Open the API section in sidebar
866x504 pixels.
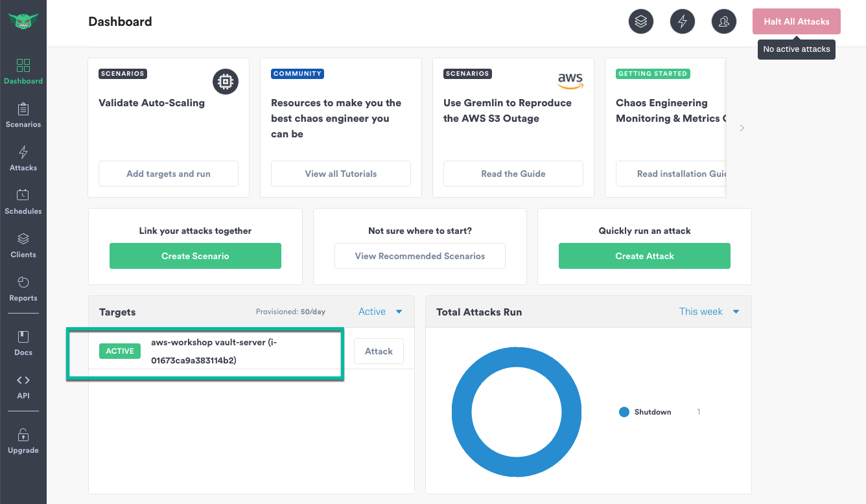click(23, 387)
